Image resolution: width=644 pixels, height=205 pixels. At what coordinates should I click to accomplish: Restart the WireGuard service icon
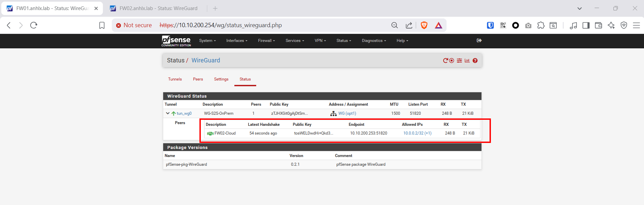pyautogui.click(x=446, y=61)
